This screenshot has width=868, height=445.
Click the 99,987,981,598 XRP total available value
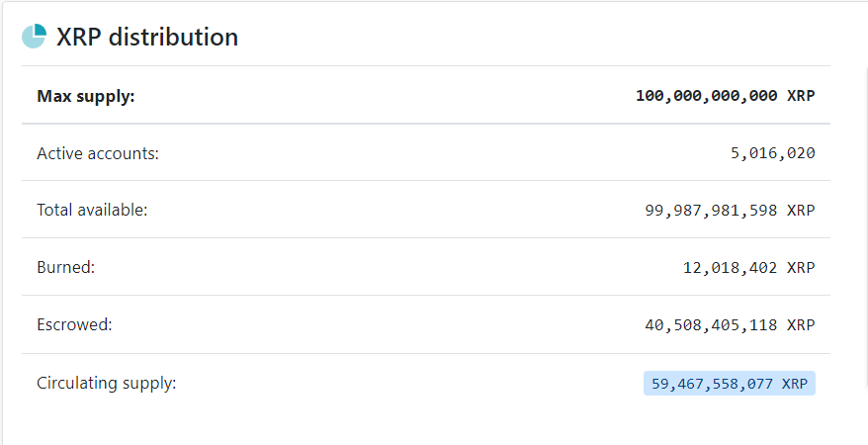pyautogui.click(x=730, y=211)
